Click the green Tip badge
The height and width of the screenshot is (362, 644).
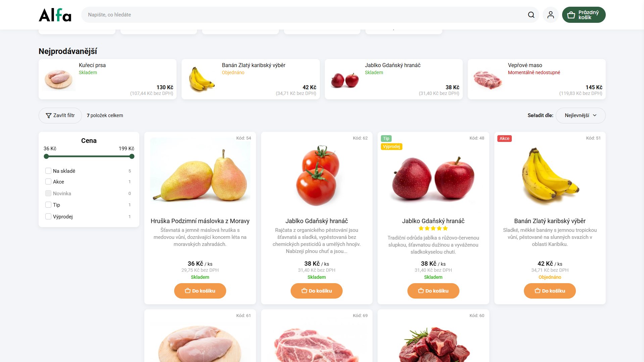point(386,139)
